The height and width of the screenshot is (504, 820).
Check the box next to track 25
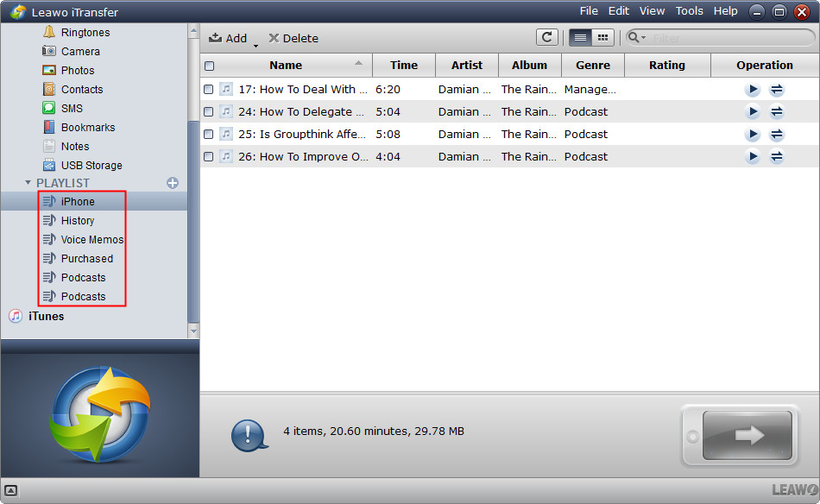pos(209,134)
